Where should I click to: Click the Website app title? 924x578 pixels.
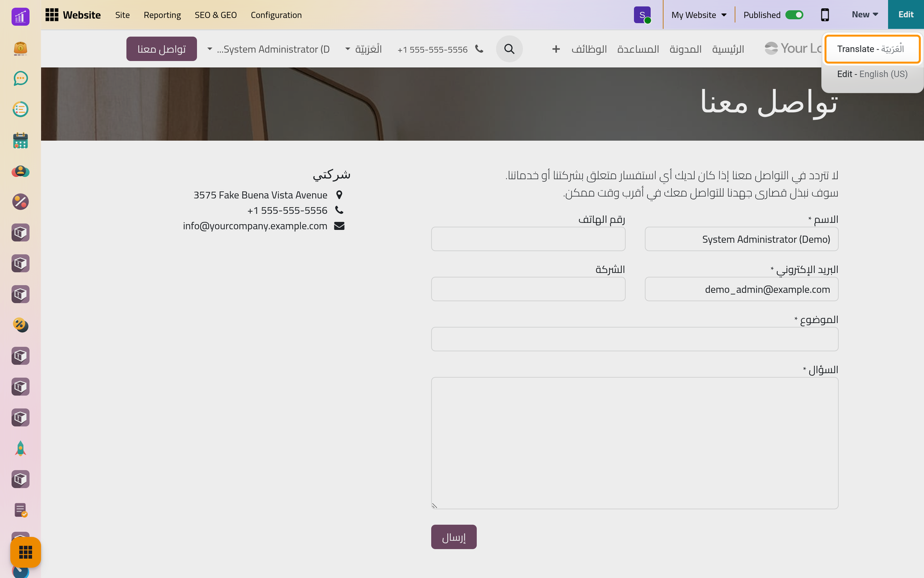point(82,15)
